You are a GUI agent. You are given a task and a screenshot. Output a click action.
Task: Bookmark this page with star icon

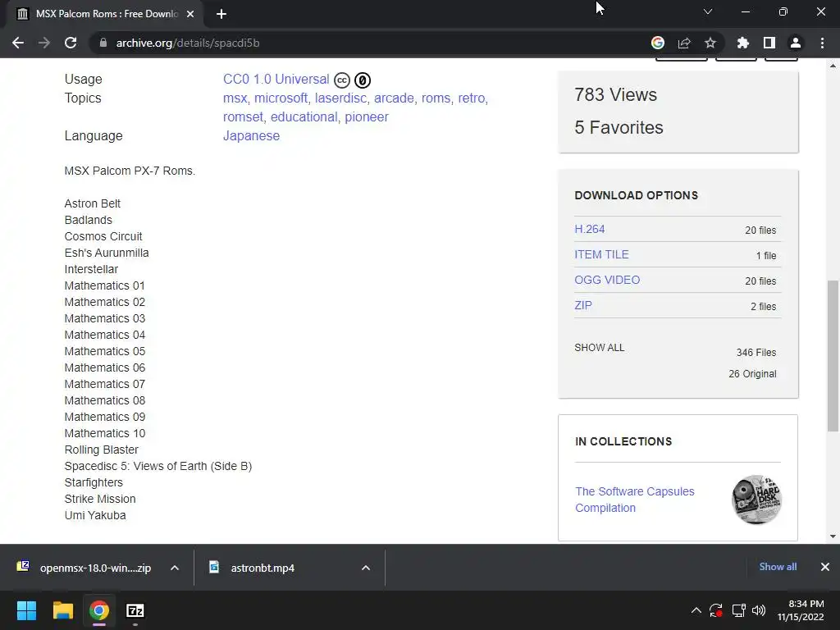710,43
